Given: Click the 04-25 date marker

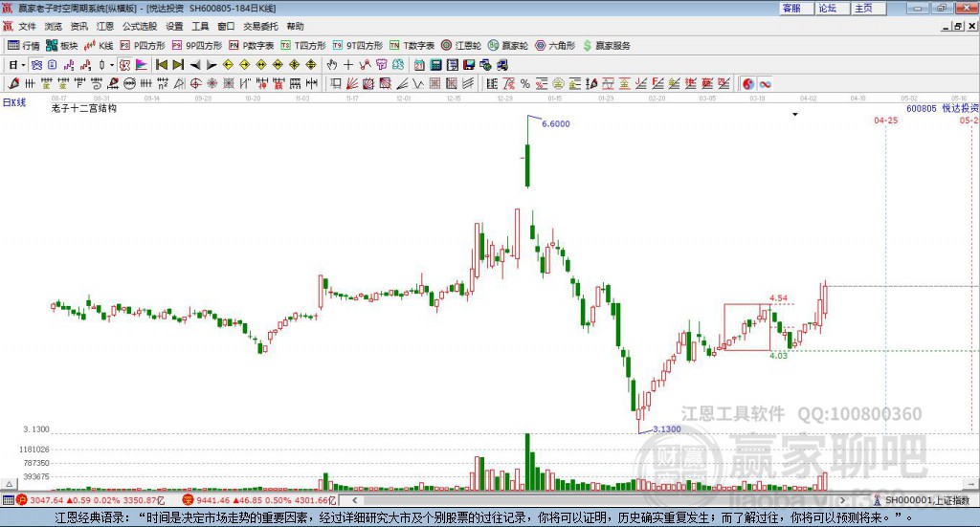Looking at the screenshot, I should point(885,120).
